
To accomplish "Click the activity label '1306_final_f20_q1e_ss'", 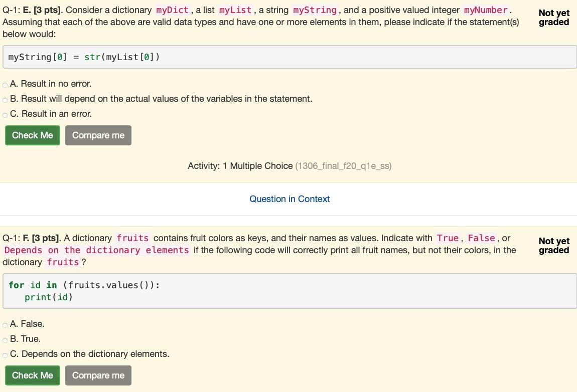I will tap(344, 166).
